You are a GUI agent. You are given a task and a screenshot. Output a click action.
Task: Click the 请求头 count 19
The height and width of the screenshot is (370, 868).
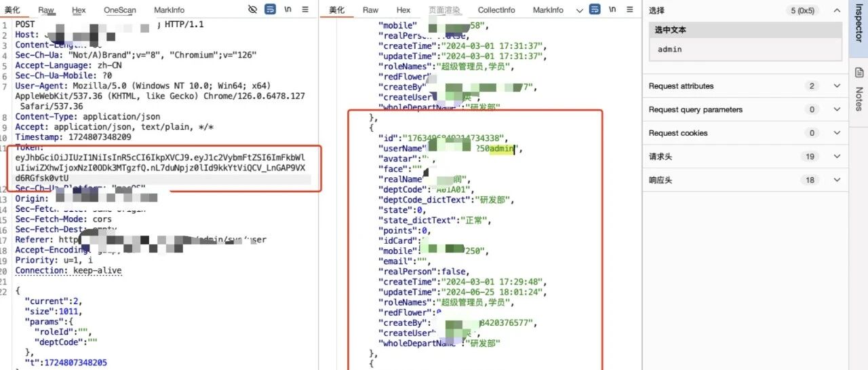(x=810, y=157)
